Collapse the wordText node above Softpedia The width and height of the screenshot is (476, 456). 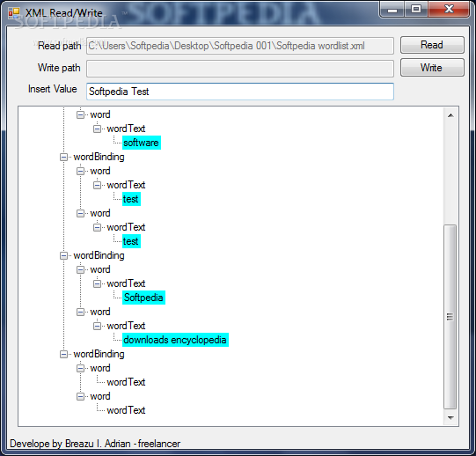tap(97, 283)
